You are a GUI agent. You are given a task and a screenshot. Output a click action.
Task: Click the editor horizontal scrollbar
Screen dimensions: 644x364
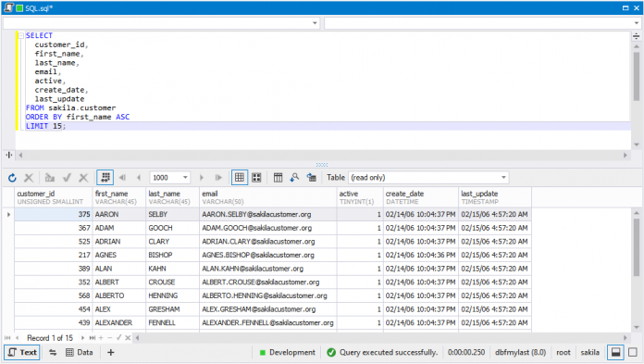click(x=322, y=155)
